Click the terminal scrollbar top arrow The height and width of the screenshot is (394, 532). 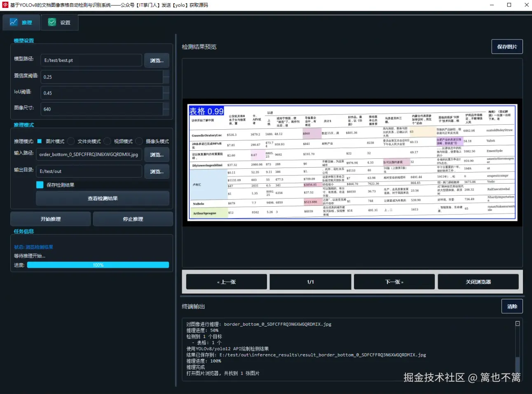(518, 324)
